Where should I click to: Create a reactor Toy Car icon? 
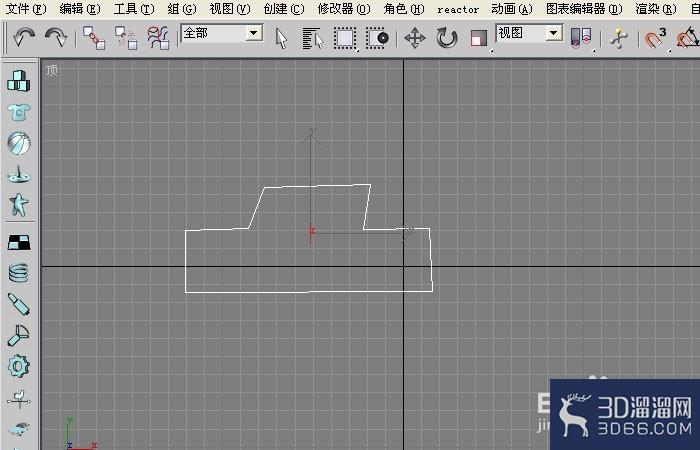(x=19, y=429)
